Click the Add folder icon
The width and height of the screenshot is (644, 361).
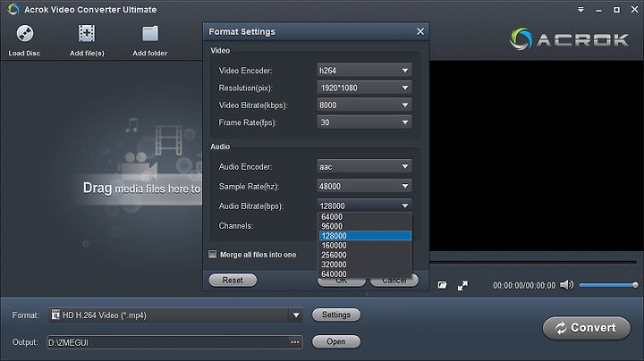click(150, 34)
